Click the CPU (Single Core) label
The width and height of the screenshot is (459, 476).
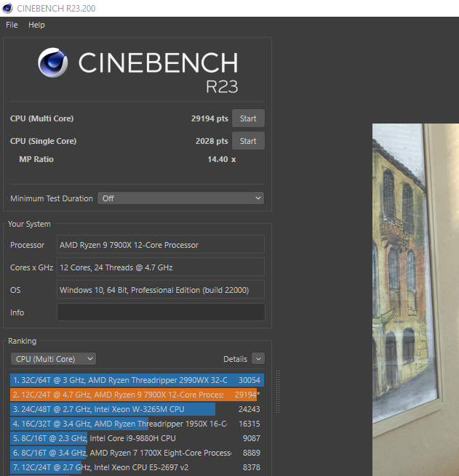coord(43,141)
